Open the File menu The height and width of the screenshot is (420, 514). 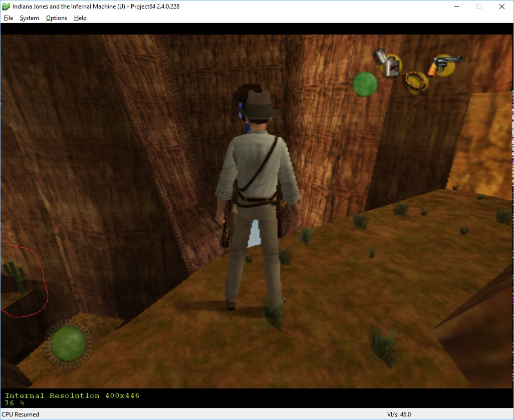pyautogui.click(x=8, y=18)
